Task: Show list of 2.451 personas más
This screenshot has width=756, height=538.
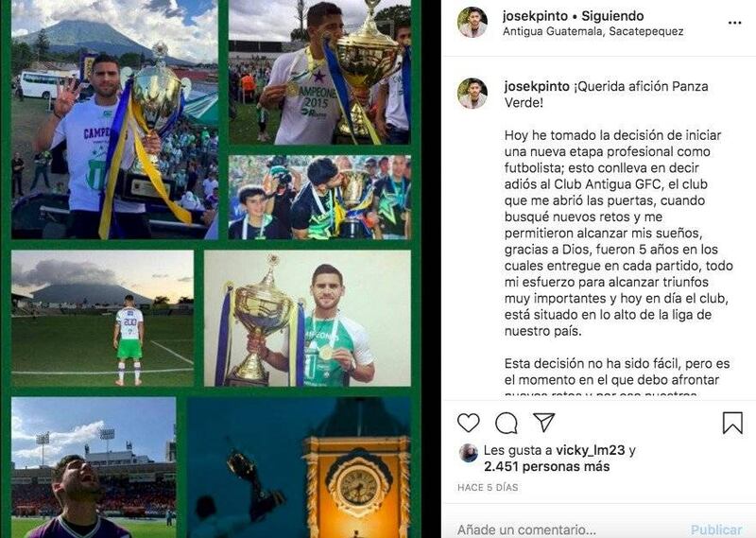Action: pyautogui.click(x=547, y=466)
